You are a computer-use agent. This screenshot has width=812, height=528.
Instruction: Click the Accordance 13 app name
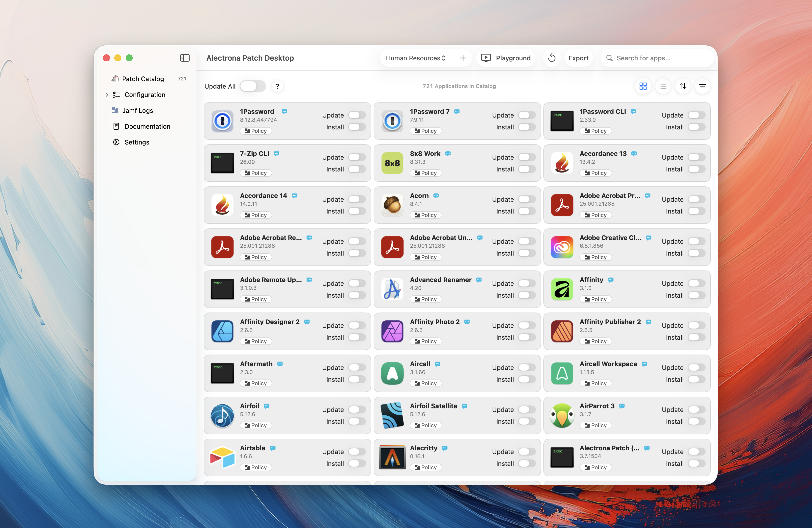603,153
